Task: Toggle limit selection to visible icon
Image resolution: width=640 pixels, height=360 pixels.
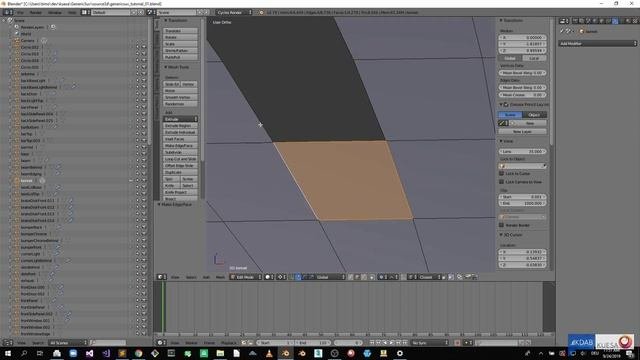Action: 372,277
